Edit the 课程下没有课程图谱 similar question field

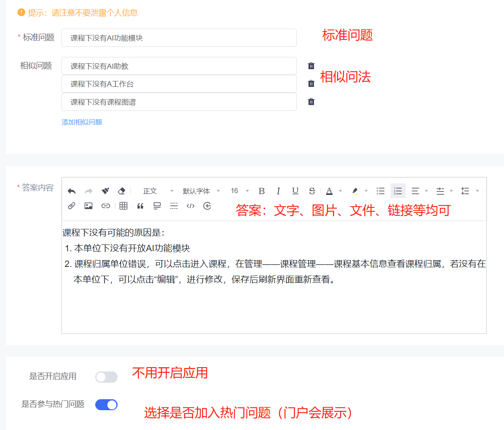pyautogui.click(x=179, y=102)
